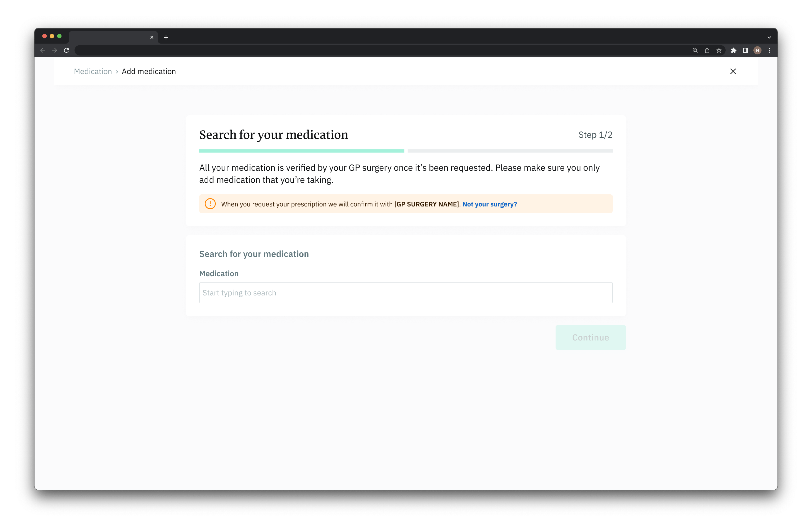Click the Add medication breadcrumb
The image size is (812, 531).
(149, 72)
